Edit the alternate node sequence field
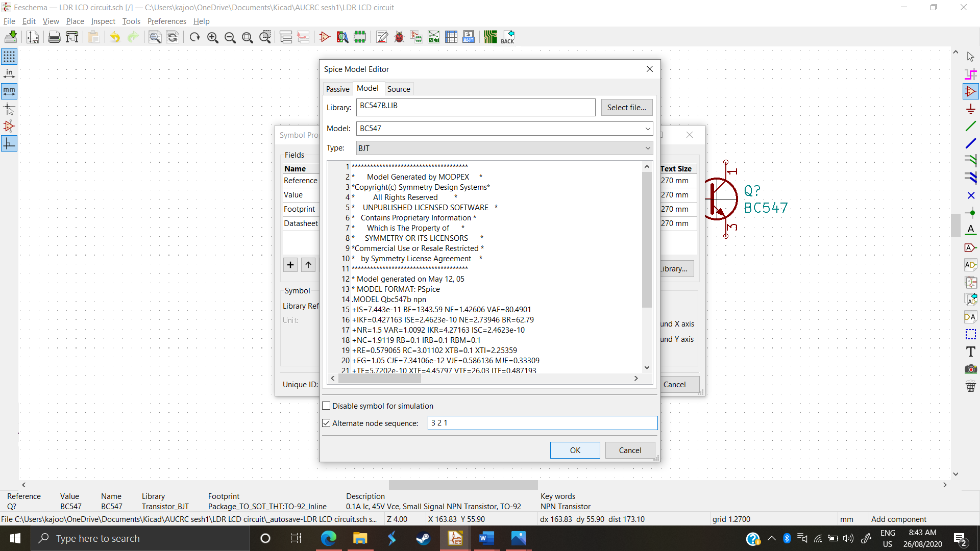Image resolution: width=980 pixels, height=551 pixels. [x=542, y=423]
